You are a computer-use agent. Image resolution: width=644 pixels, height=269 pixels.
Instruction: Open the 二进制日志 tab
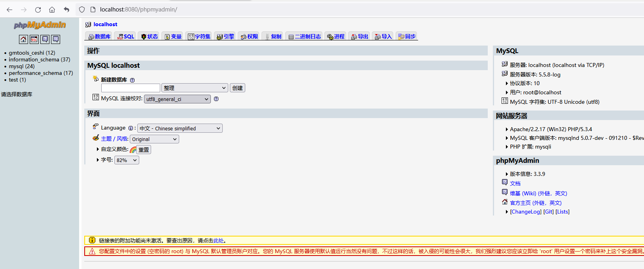coord(304,36)
